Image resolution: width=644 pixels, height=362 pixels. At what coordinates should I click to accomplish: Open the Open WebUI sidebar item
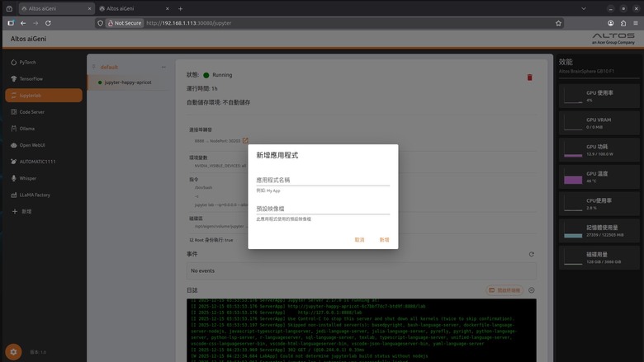tap(44, 145)
